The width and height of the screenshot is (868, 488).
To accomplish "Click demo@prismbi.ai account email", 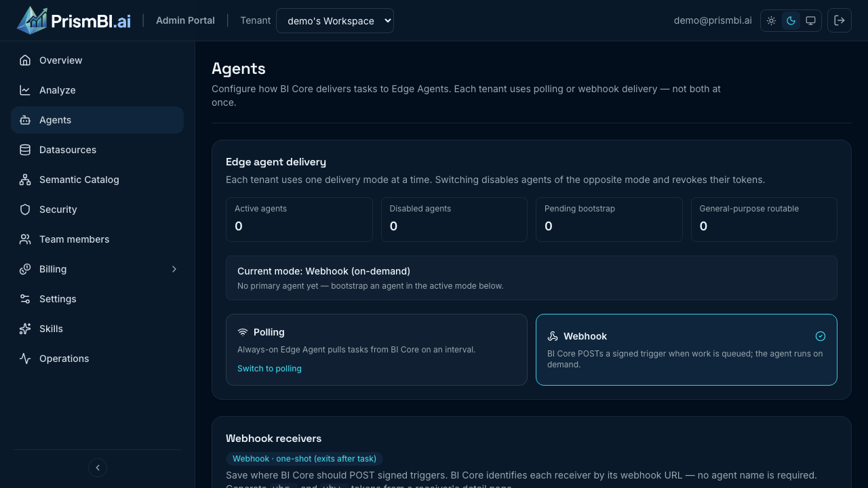I will pos(713,20).
